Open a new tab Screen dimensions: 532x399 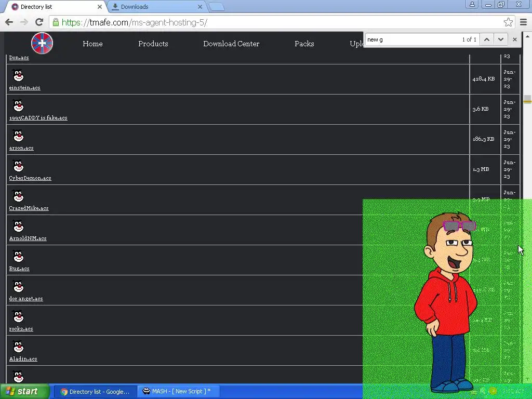tap(216, 7)
